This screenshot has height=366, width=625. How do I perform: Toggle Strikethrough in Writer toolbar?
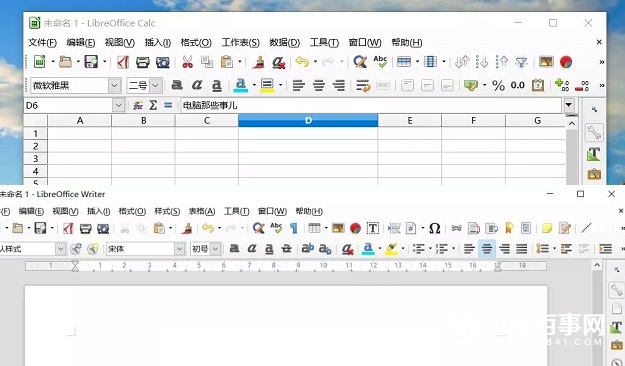pos(287,249)
